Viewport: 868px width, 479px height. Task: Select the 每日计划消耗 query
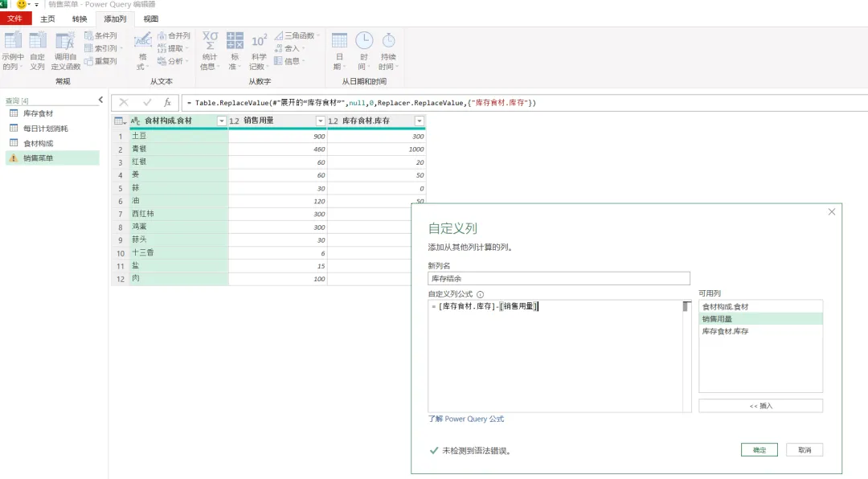pyautogui.click(x=52, y=129)
